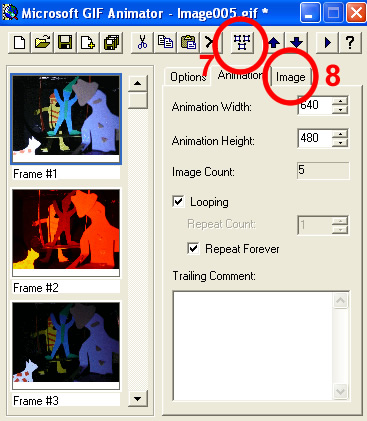Switch to the Options tab
The width and height of the screenshot is (367, 421).
click(x=188, y=77)
